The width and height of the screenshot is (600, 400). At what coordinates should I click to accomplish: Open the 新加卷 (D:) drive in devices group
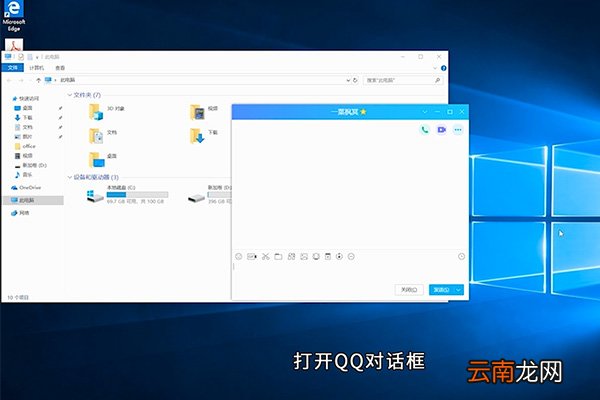click(x=210, y=194)
